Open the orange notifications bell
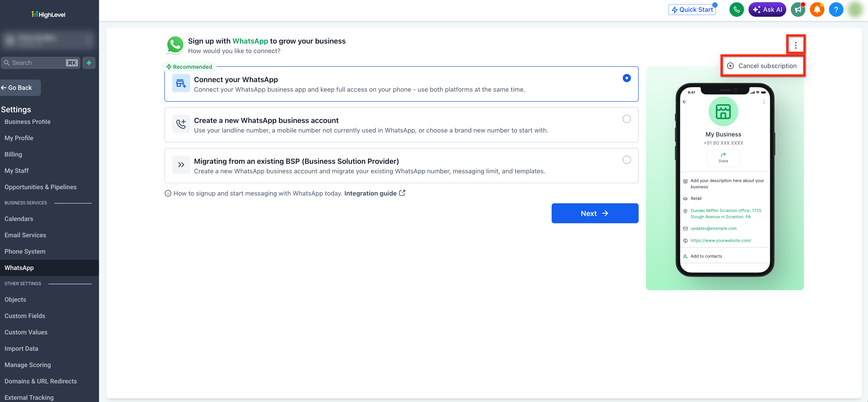 point(817,10)
